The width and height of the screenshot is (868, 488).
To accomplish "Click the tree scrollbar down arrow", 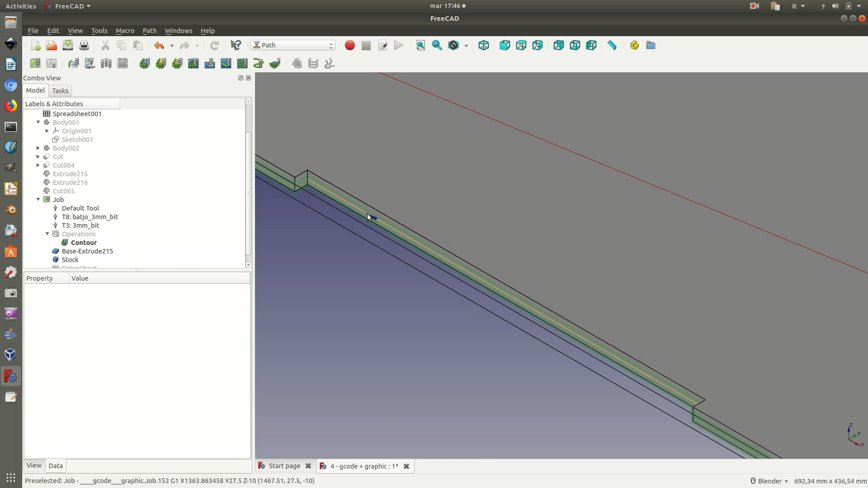I will (248, 265).
